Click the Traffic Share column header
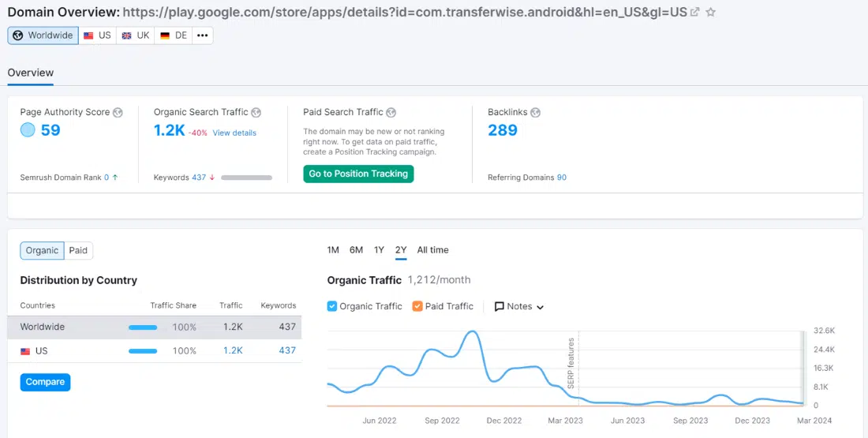The image size is (868, 438). coord(174,305)
